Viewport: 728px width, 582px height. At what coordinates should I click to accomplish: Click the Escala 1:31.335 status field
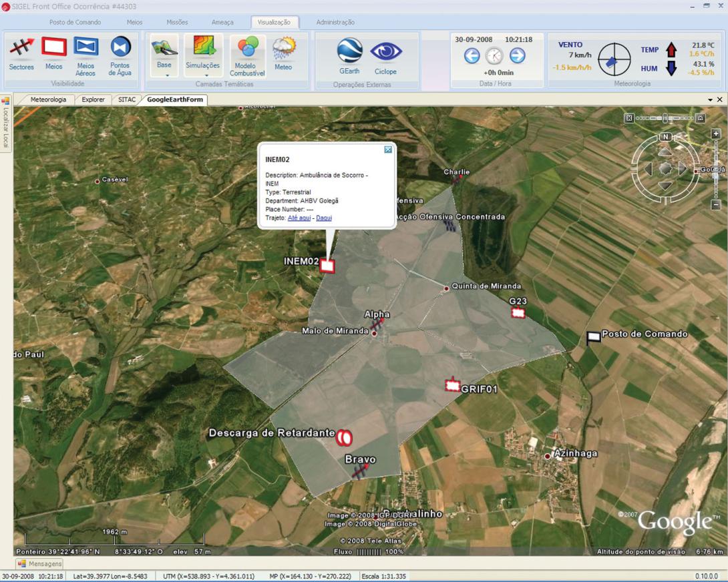coord(384,577)
